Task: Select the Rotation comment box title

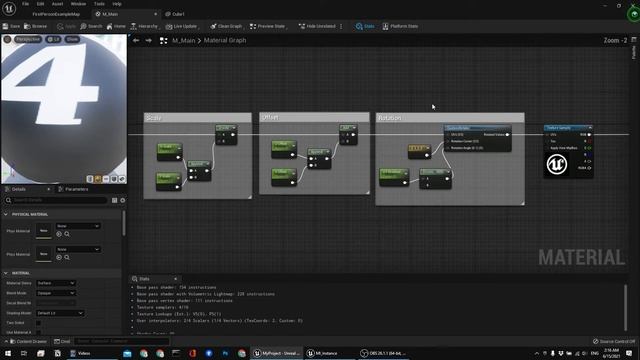Action: point(389,118)
